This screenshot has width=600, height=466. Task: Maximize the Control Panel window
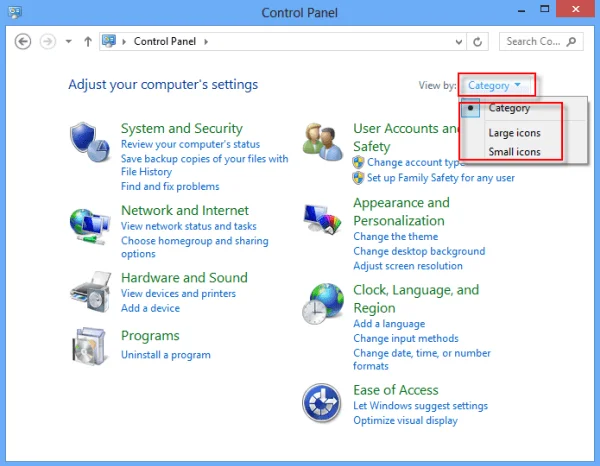pyautogui.click(x=545, y=9)
